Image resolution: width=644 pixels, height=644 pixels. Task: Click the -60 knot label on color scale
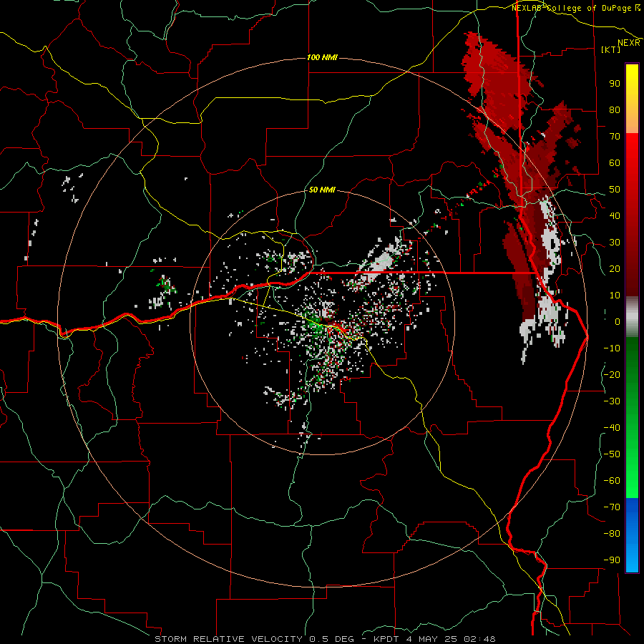coord(612,481)
